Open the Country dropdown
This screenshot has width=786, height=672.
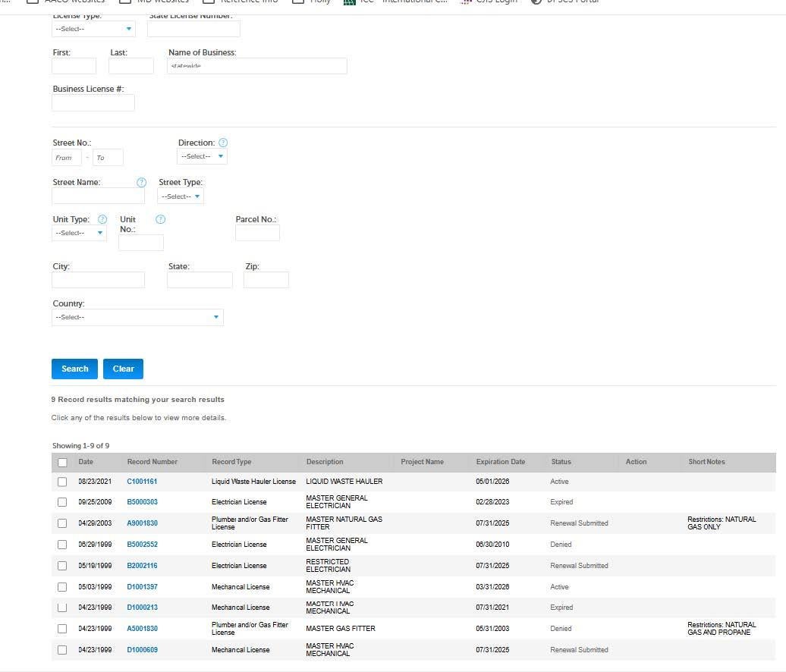[137, 317]
